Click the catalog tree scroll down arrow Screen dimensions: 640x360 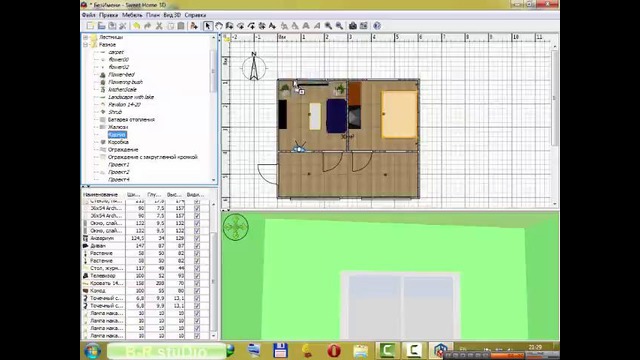[x=213, y=180]
